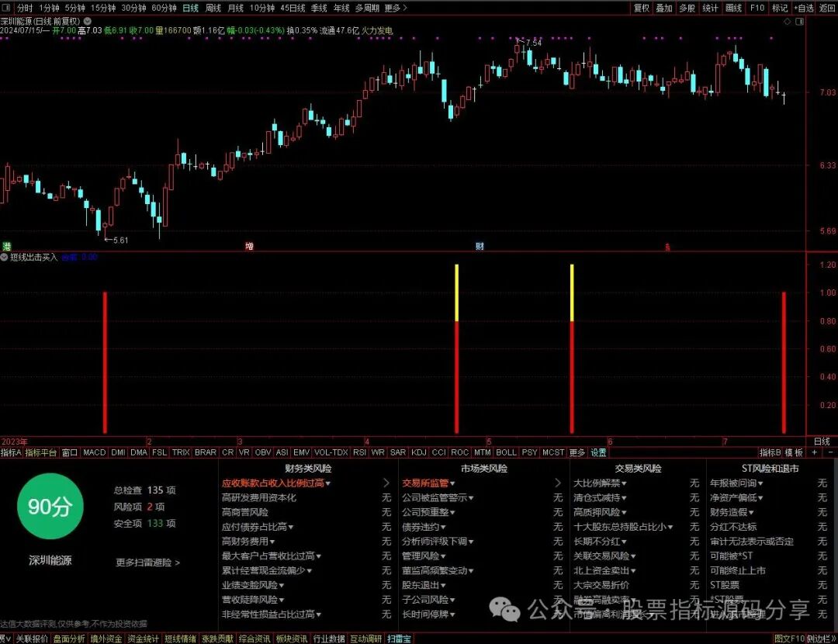Open the 资金统计 bottom tab
The image size is (838, 644).
[x=144, y=639]
